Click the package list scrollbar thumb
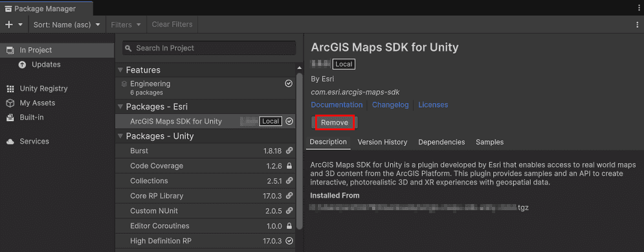Screen dimensions: 644x252 [300, 152]
